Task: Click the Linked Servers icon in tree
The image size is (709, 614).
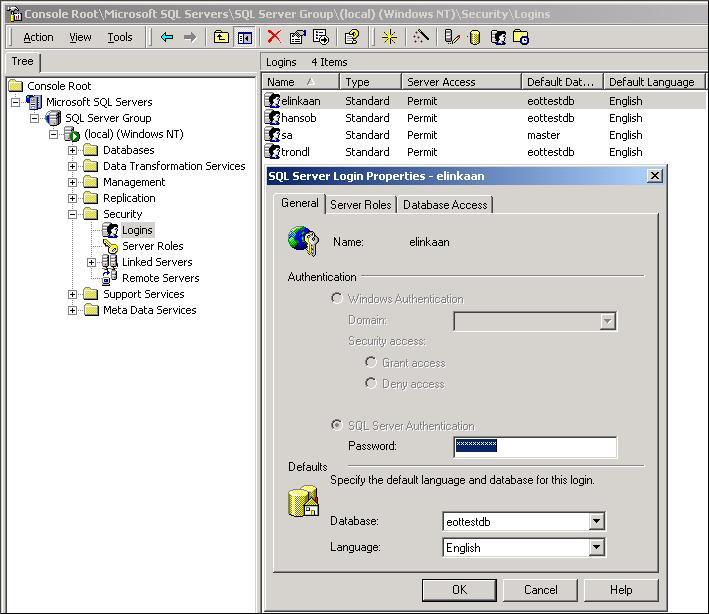Action: 110,262
